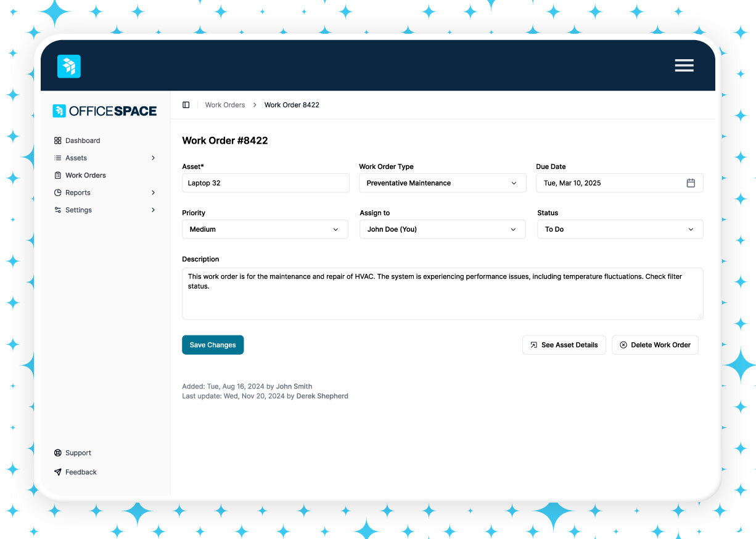Open the Assign to dropdown

click(x=442, y=229)
